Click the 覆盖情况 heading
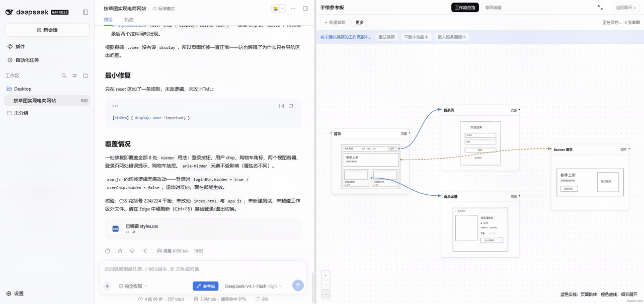644x304 pixels. 118,144
